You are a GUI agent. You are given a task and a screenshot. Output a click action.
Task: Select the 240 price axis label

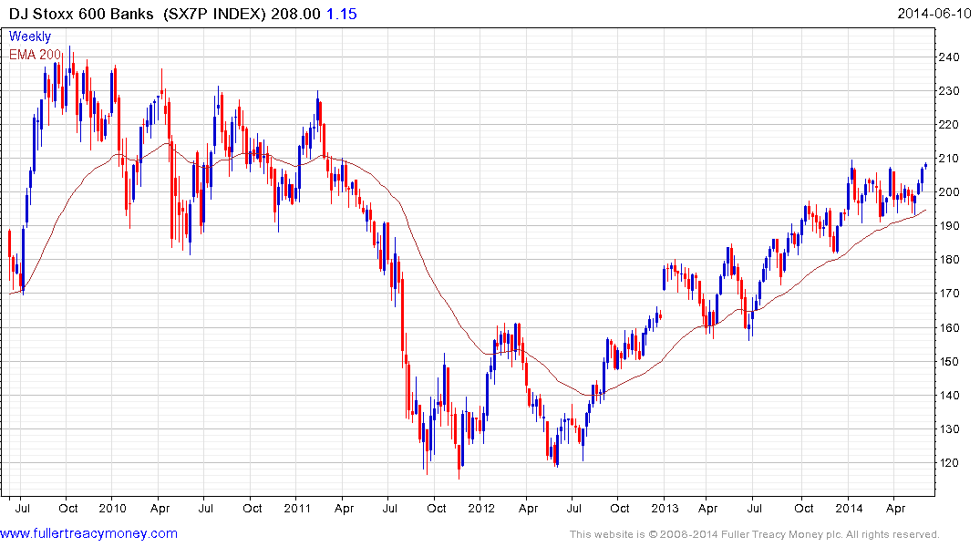(949, 57)
